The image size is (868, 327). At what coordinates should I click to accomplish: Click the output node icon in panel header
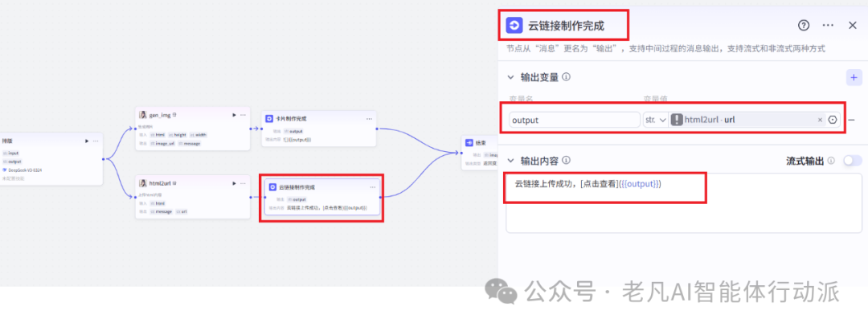click(x=514, y=26)
